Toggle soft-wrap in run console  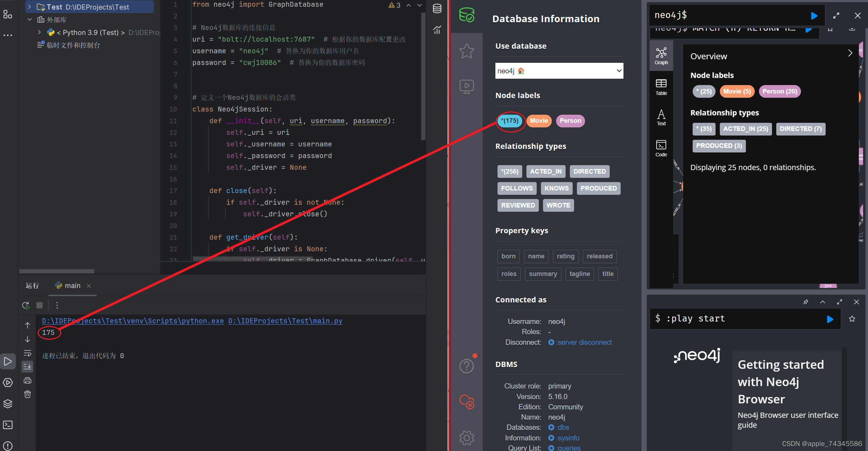click(28, 353)
